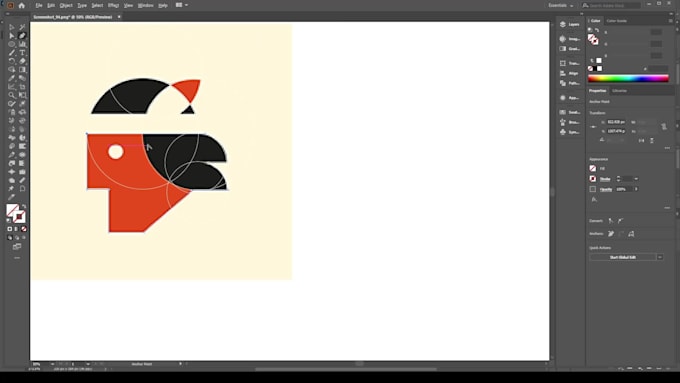The width and height of the screenshot is (680, 383).
Task: Change screen mode at toolbar bottom
Action: 17,247
